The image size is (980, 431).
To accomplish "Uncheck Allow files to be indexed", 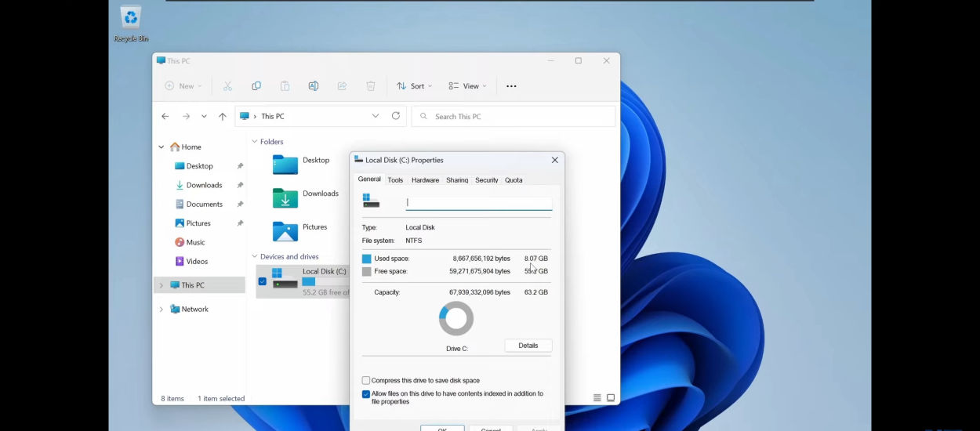I will coord(366,394).
